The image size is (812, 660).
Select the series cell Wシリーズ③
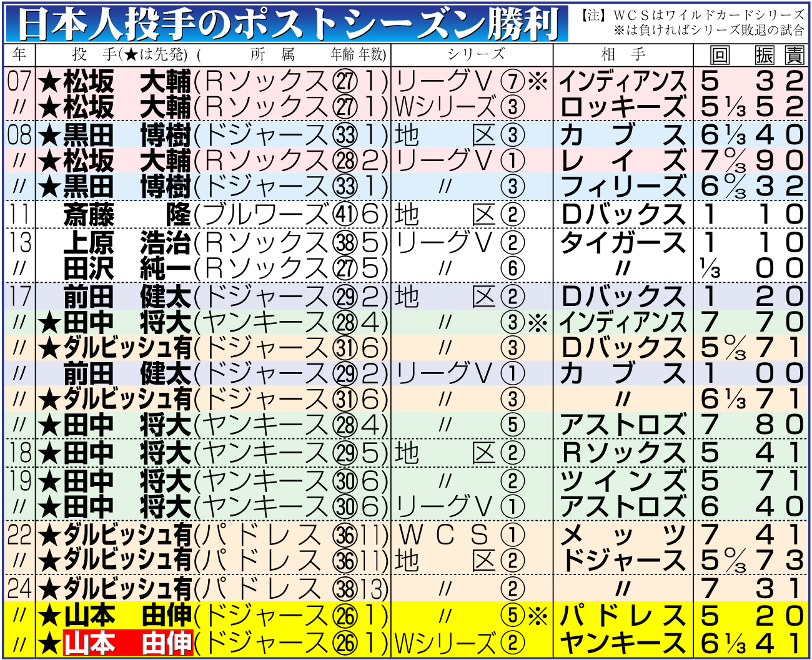[x=460, y=107]
